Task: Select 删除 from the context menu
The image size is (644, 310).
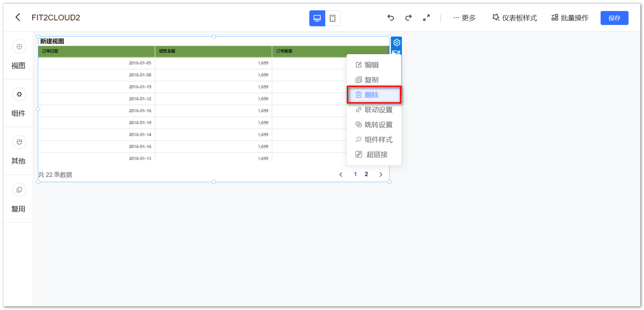Action: (x=373, y=95)
